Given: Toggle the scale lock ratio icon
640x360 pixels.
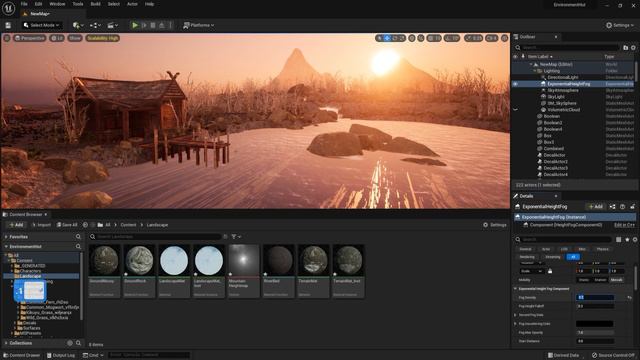Looking at the screenshot, I should 550,271.
